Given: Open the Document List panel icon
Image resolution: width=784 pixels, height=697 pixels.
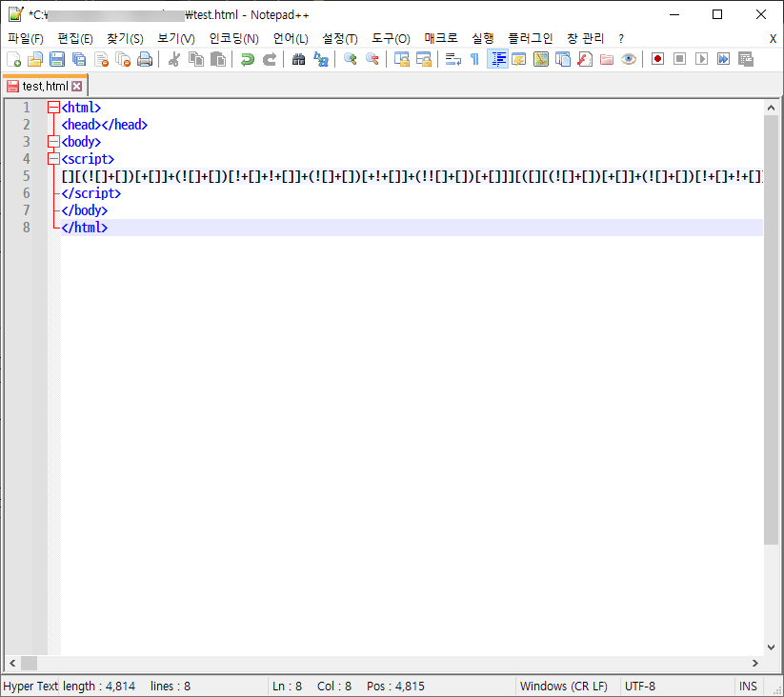Looking at the screenshot, I should click(563, 59).
